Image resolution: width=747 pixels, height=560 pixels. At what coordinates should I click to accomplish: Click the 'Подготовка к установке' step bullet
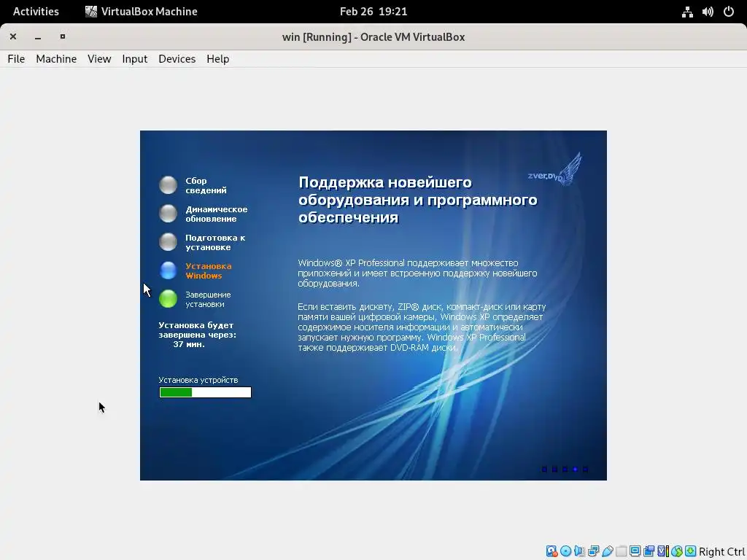(x=169, y=242)
